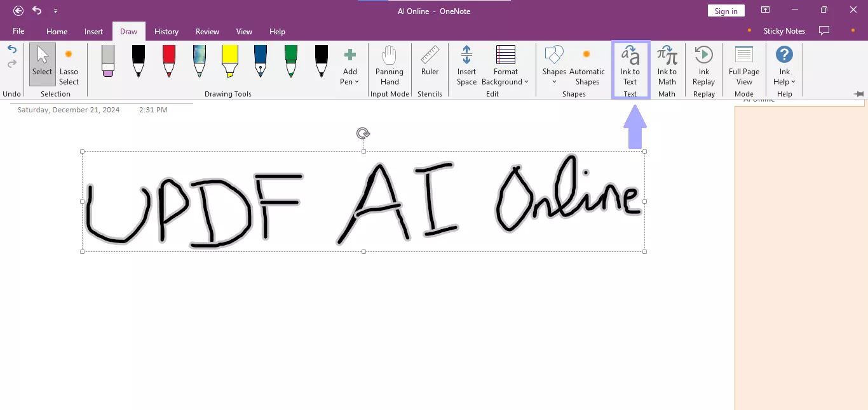This screenshot has width=868, height=410.
Task: Activate the Panning Hand input mode
Action: pyautogui.click(x=389, y=63)
